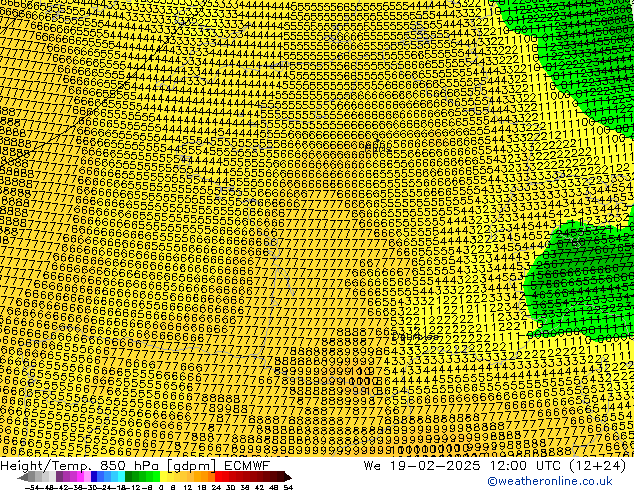This screenshot has width=634, height=490.
Task: Click the gray left arrow of color scale
Action: coord(23,477)
